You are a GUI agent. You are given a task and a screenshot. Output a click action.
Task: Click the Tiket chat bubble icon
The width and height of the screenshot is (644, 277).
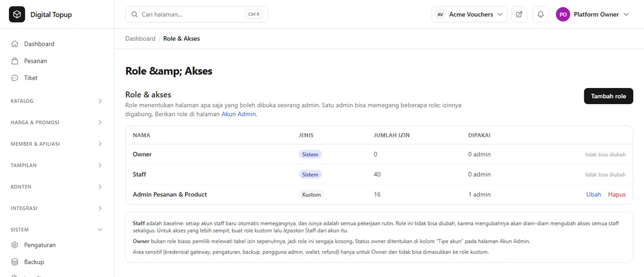(15, 78)
